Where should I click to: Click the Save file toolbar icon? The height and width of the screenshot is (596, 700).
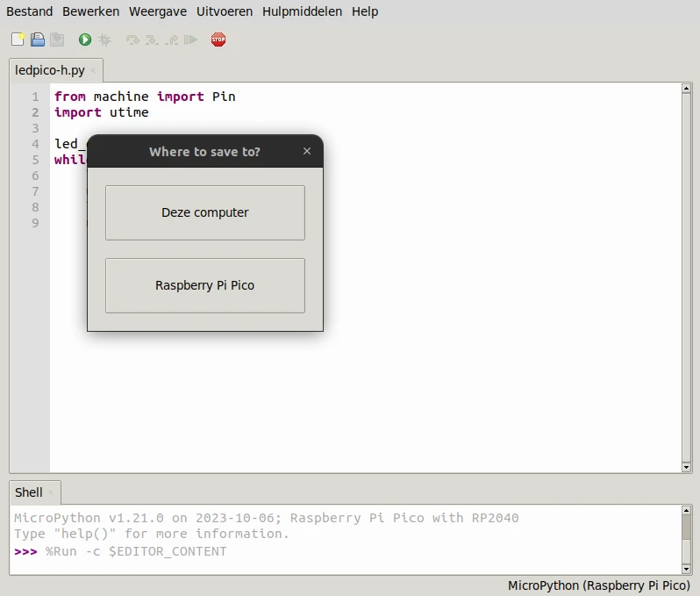pyautogui.click(x=57, y=39)
